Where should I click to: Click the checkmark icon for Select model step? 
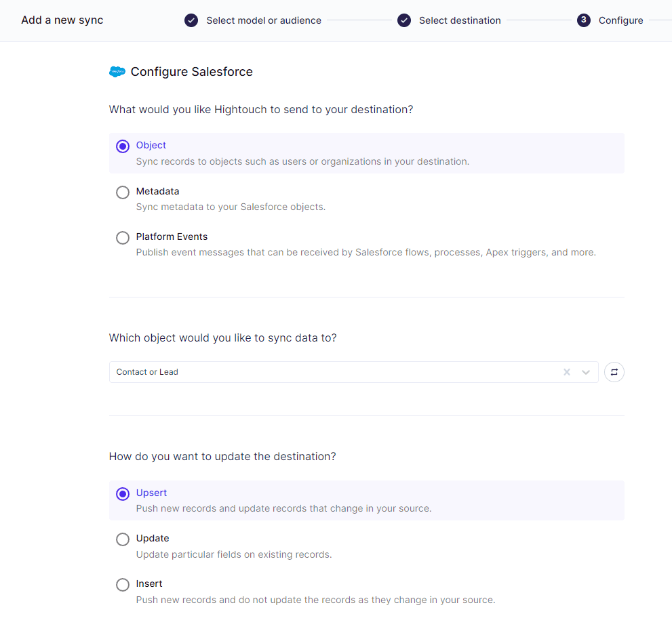tap(191, 20)
